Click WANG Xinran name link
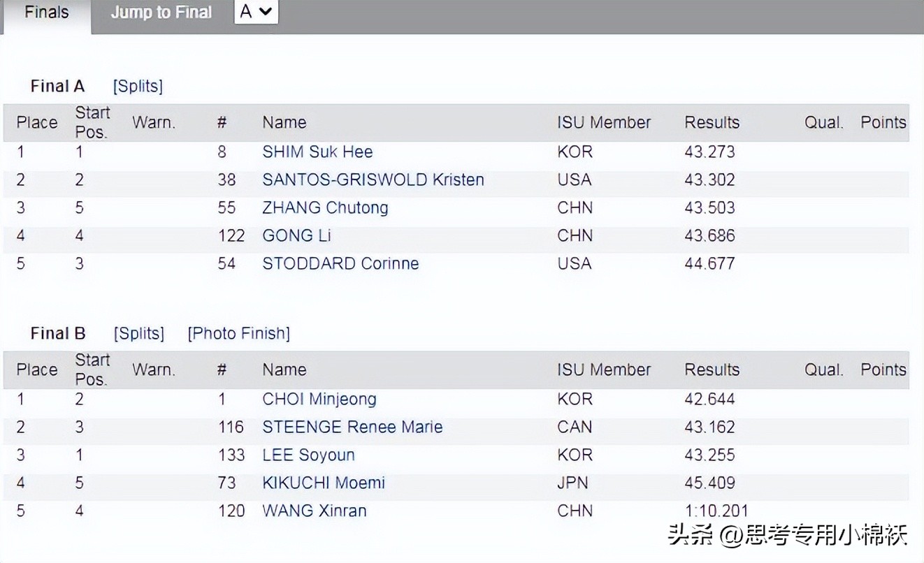Viewport: 924px width, 563px height. (x=314, y=511)
